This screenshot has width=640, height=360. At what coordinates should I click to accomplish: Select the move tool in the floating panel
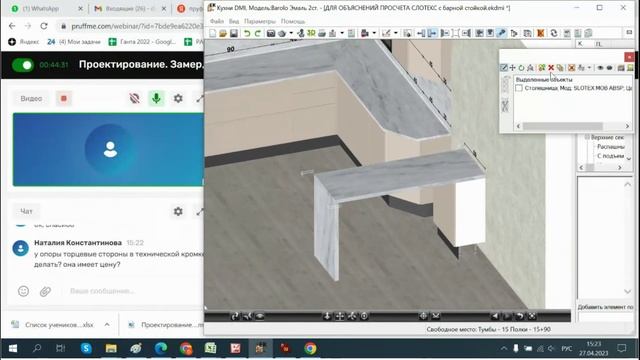point(513,68)
